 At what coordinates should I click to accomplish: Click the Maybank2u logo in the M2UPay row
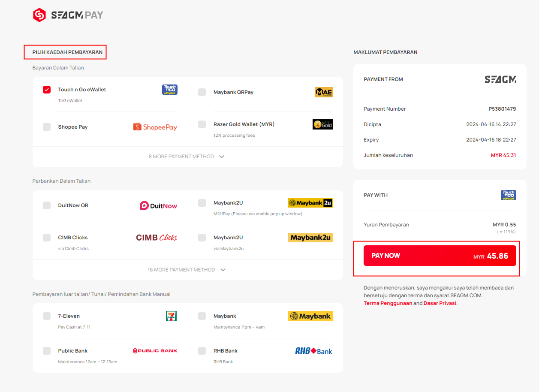310,203
